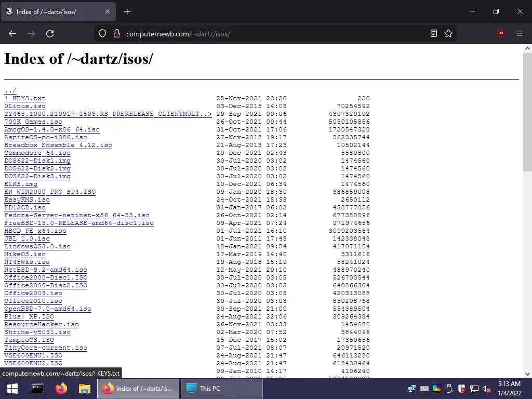Switch to the Firefox Index of window on taskbar

coord(138,389)
